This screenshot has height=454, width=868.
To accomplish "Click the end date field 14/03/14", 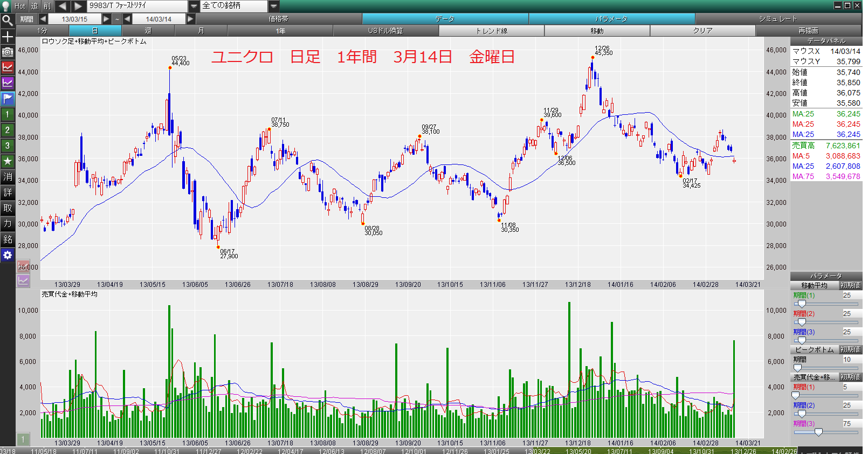I will coord(159,19).
